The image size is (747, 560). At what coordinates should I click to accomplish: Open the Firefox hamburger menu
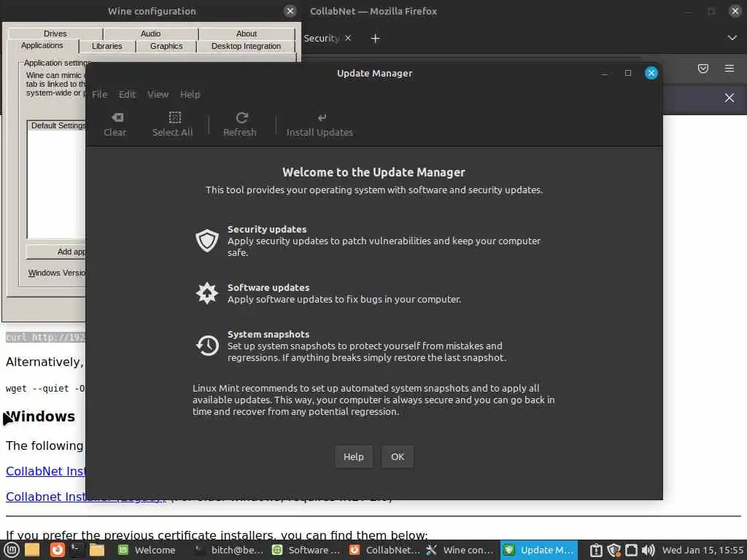729,69
